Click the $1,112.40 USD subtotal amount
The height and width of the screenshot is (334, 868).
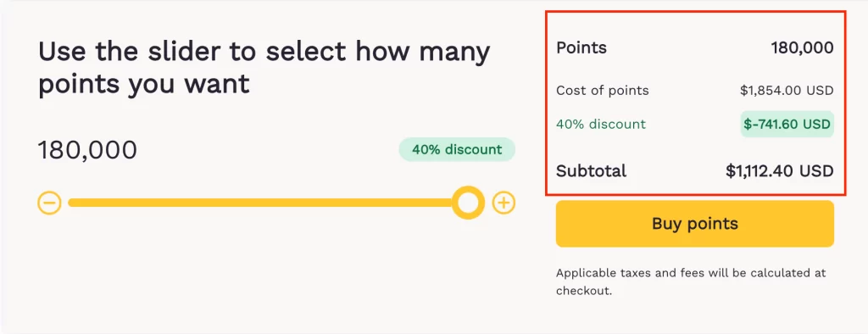pos(780,171)
